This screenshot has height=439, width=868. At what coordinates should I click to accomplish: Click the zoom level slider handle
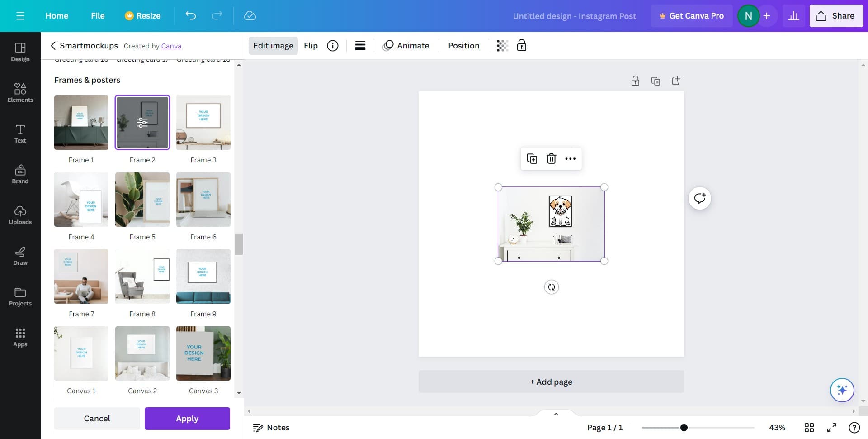click(684, 428)
